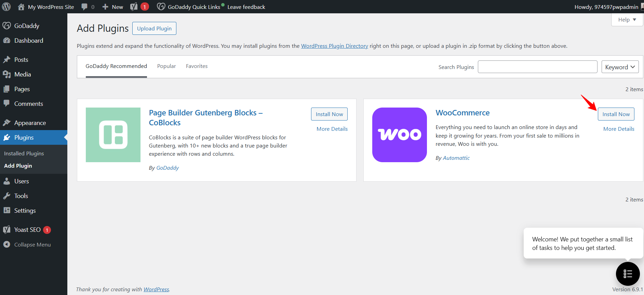The height and width of the screenshot is (295, 644).
Task: Click the Yoast SEO sidebar icon
Action: pyautogui.click(x=6, y=229)
